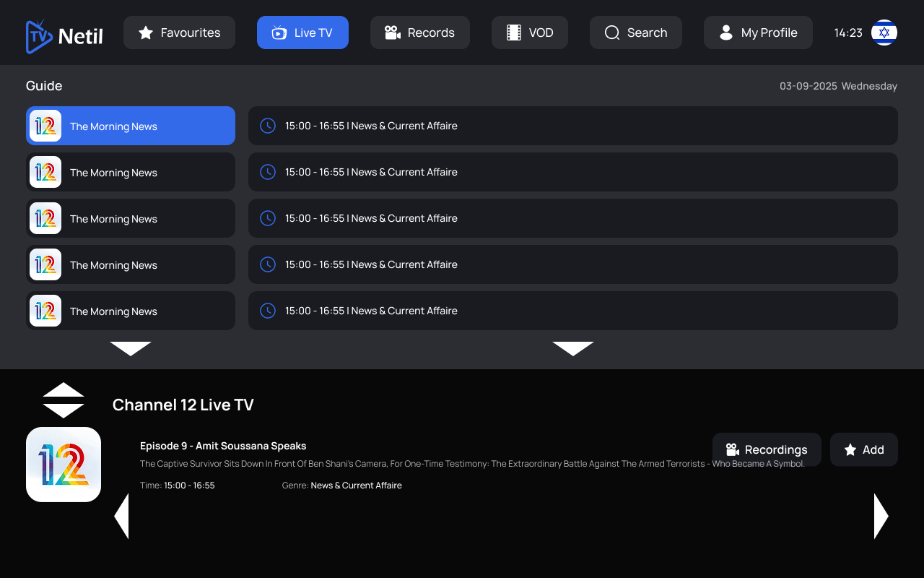Image resolution: width=924 pixels, height=578 pixels.
Task: Expand the programme list using its down chevron
Action: (x=573, y=348)
